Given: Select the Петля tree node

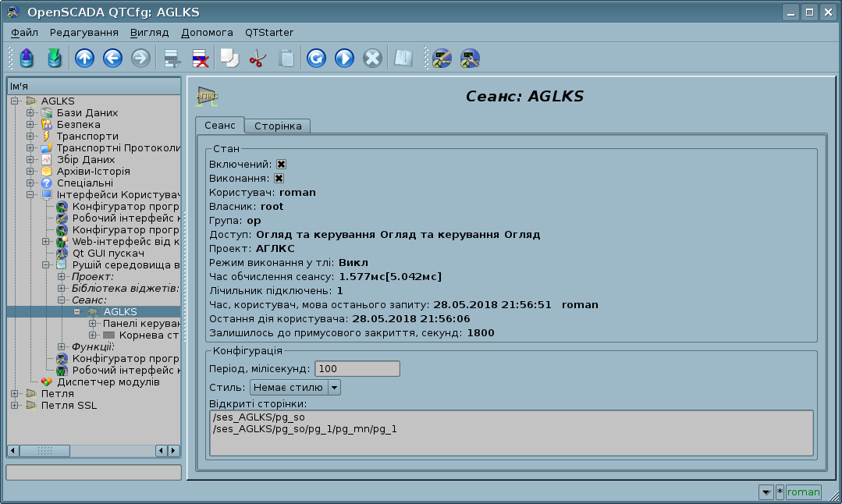Looking at the screenshot, I should (x=58, y=393).
